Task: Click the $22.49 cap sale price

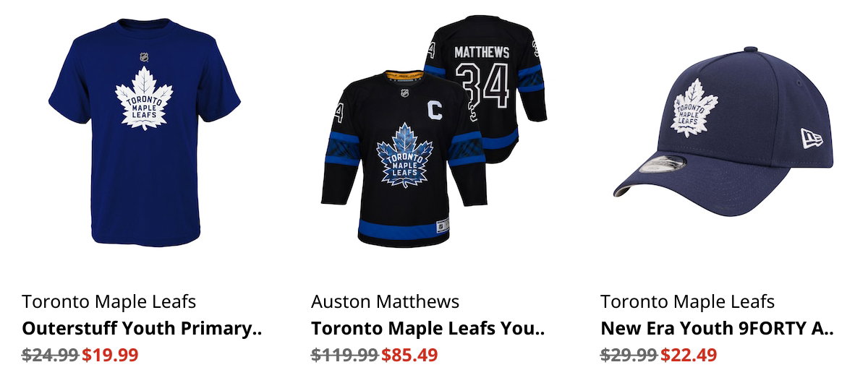Action: [x=689, y=356]
